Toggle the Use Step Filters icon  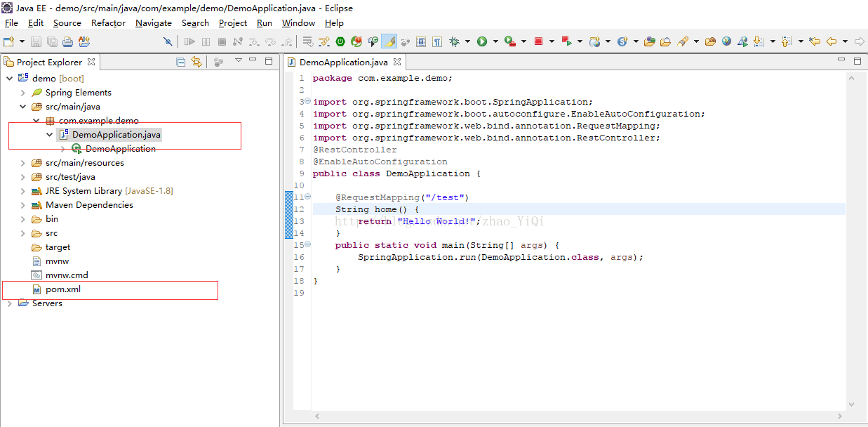pyautogui.click(x=324, y=41)
